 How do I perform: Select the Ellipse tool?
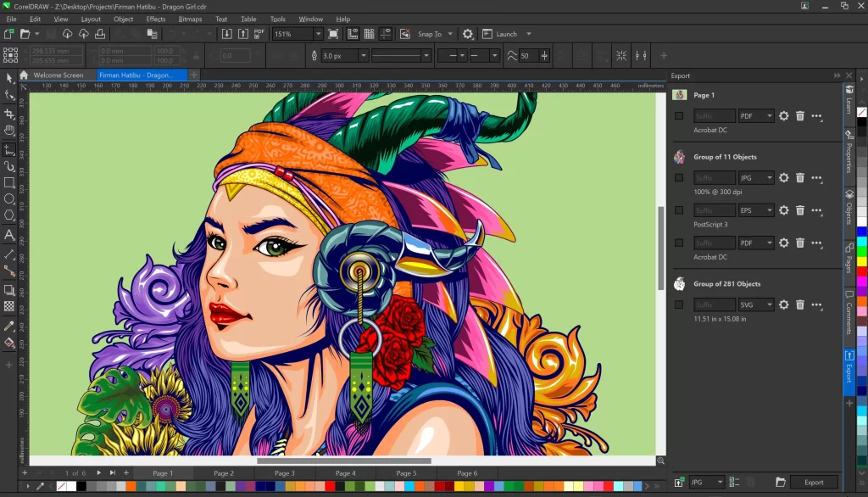(x=8, y=199)
